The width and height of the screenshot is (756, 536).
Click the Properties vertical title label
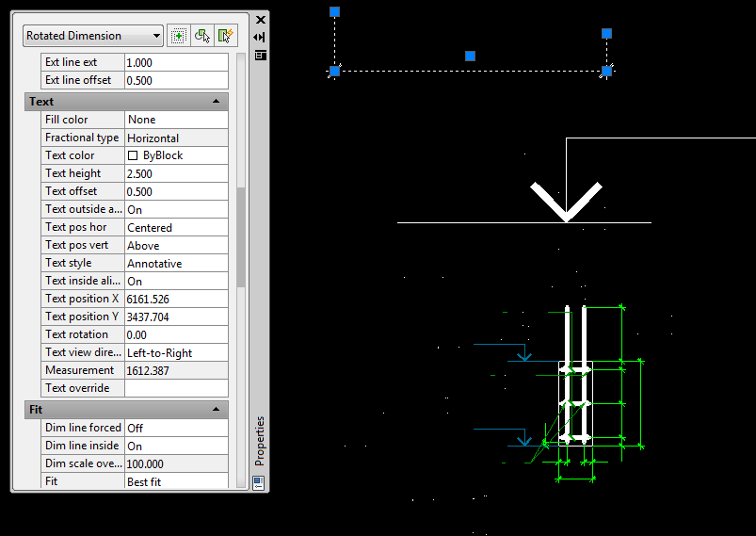[x=260, y=441]
